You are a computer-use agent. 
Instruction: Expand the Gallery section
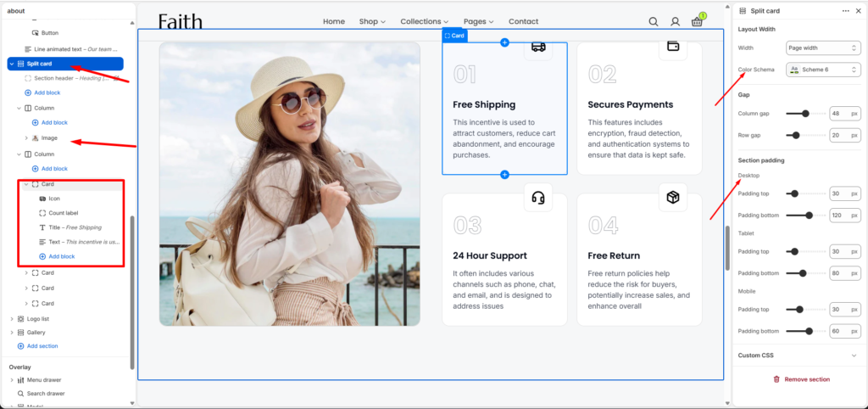12,333
